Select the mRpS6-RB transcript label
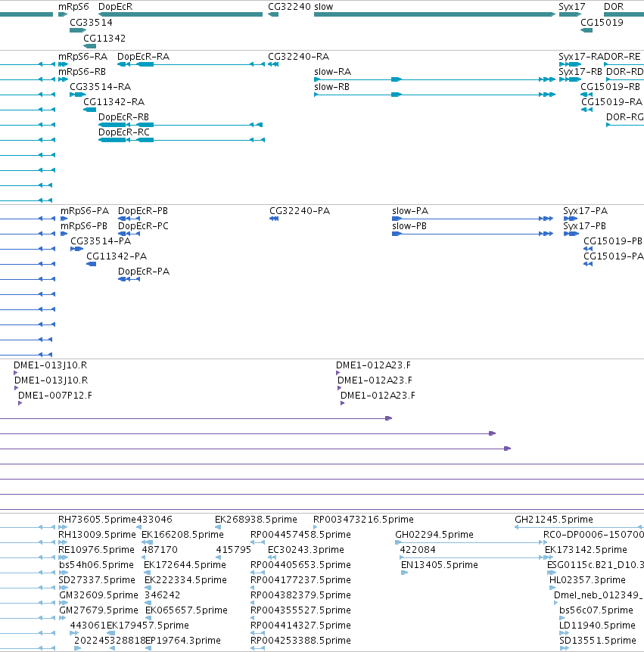The image size is (644, 652). [x=82, y=72]
